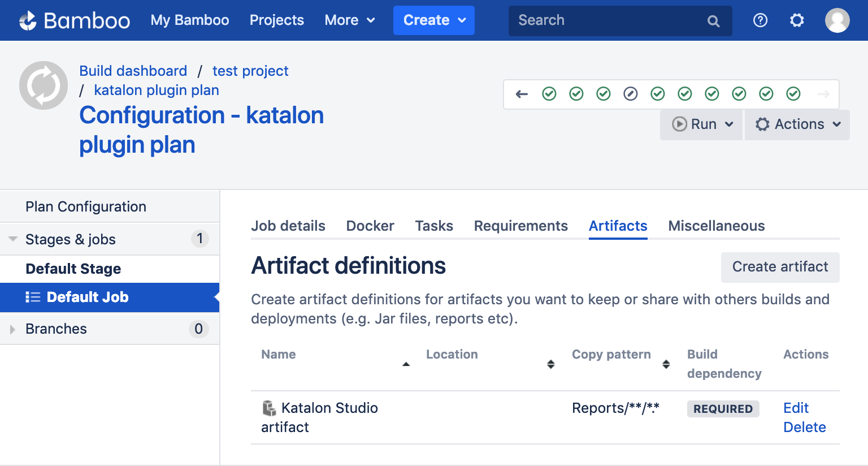868x466 pixels.
Task: Open the More dropdown menu
Action: pos(349,20)
